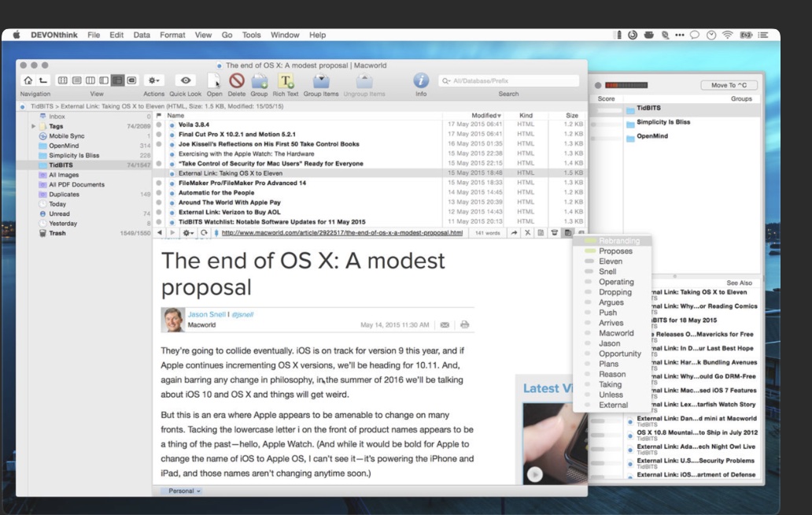Open the Tools menu
The image size is (812, 515).
(x=252, y=35)
